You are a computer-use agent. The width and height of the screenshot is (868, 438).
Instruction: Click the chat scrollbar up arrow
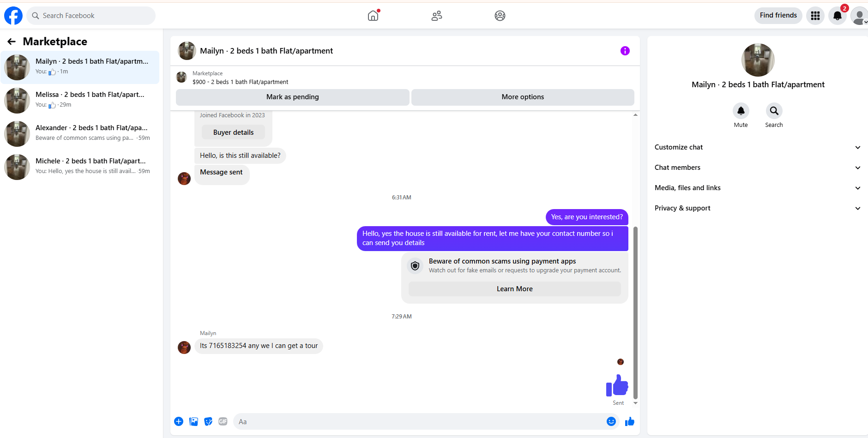pyautogui.click(x=635, y=115)
